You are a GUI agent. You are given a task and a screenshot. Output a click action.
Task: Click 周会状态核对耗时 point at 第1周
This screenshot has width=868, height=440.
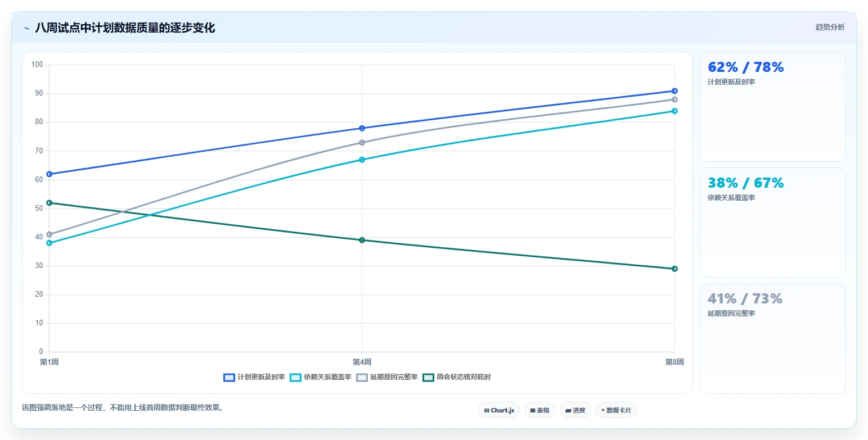[50, 203]
